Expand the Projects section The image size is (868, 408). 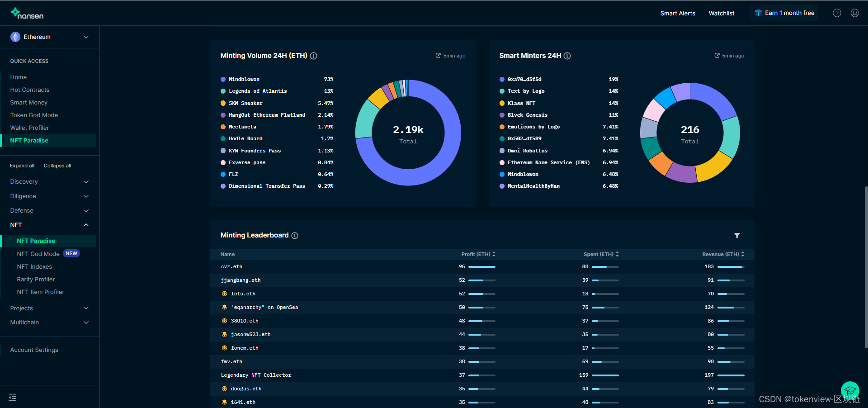[x=50, y=308]
